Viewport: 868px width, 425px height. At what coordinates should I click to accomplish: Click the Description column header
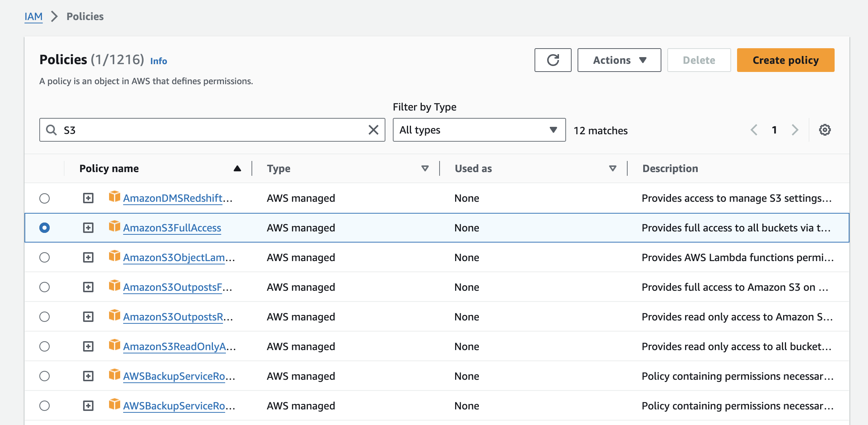(x=670, y=168)
